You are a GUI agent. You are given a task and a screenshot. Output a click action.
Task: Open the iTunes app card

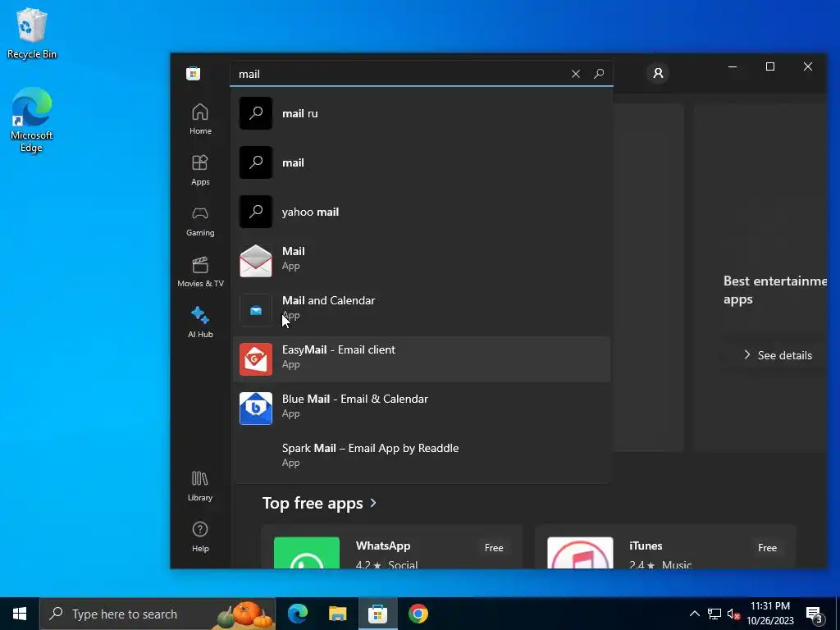point(664,547)
